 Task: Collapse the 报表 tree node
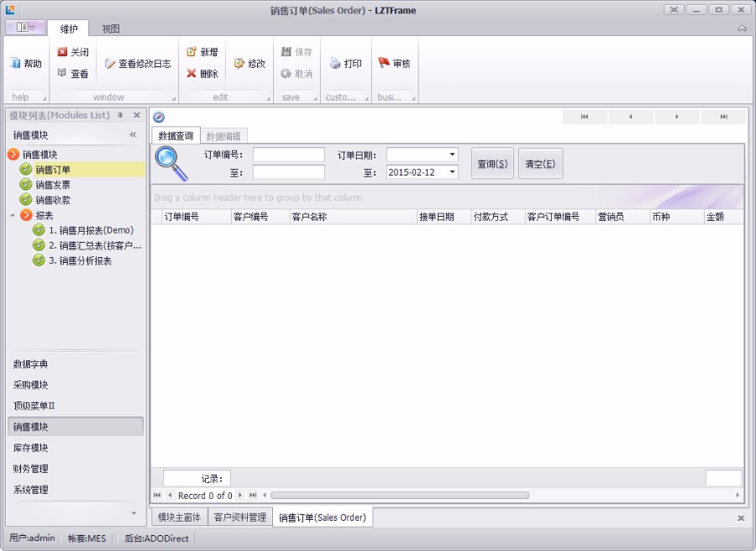click(x=13, y=216)
